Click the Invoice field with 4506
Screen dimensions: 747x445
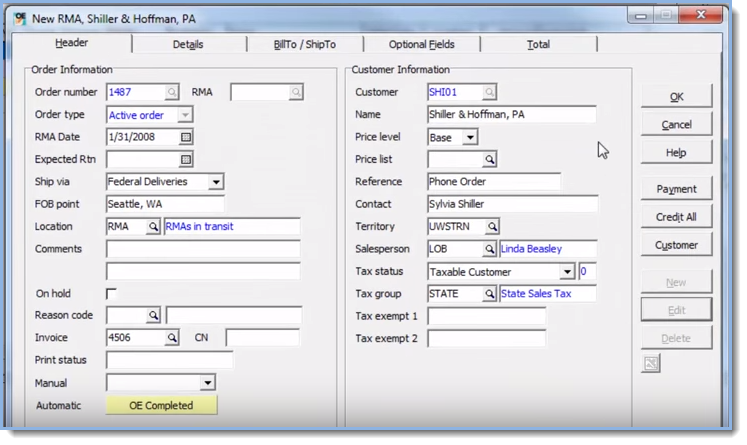tap(136, 338)
